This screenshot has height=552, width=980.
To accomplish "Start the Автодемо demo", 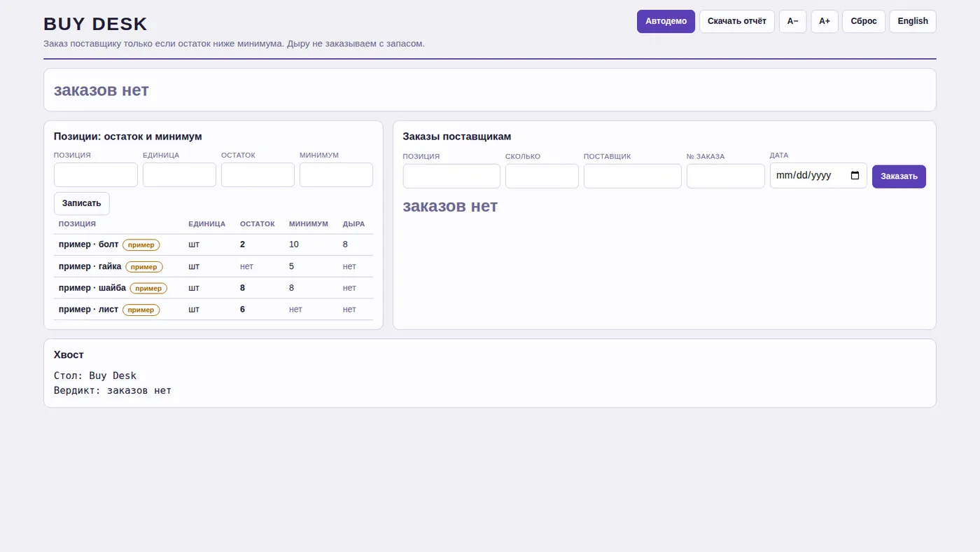I will point(666,21).
